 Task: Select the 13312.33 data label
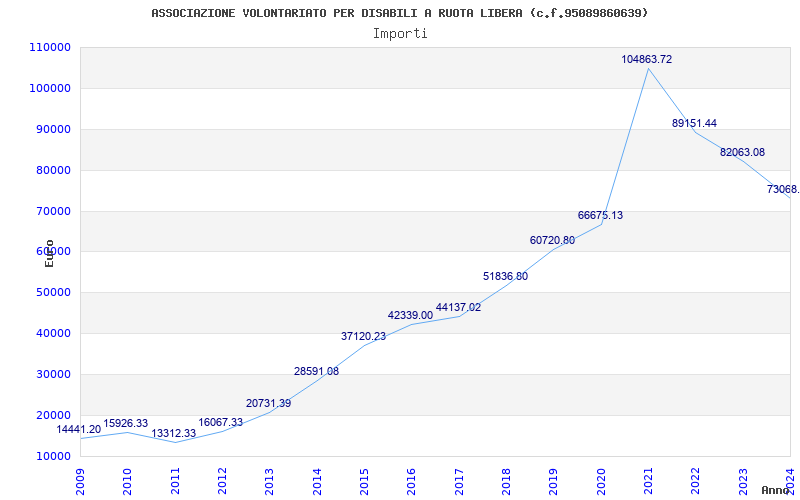(173, 434)
